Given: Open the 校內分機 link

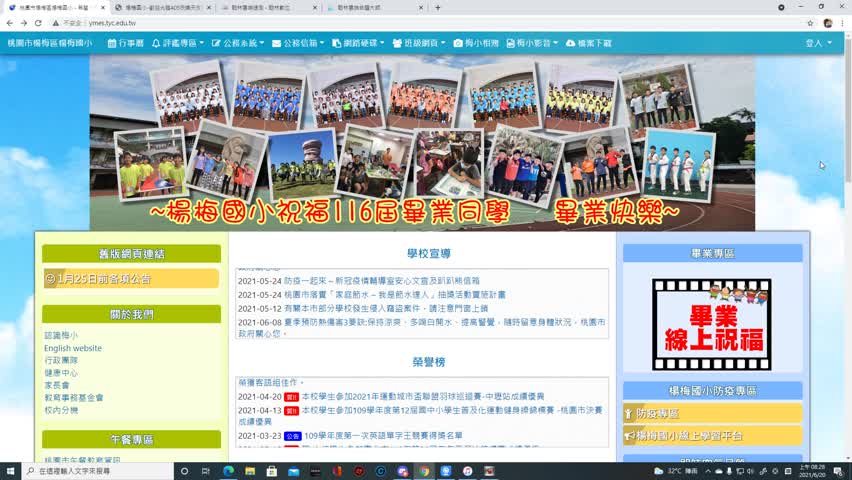Looking at the screenshot, I should 61,410.
